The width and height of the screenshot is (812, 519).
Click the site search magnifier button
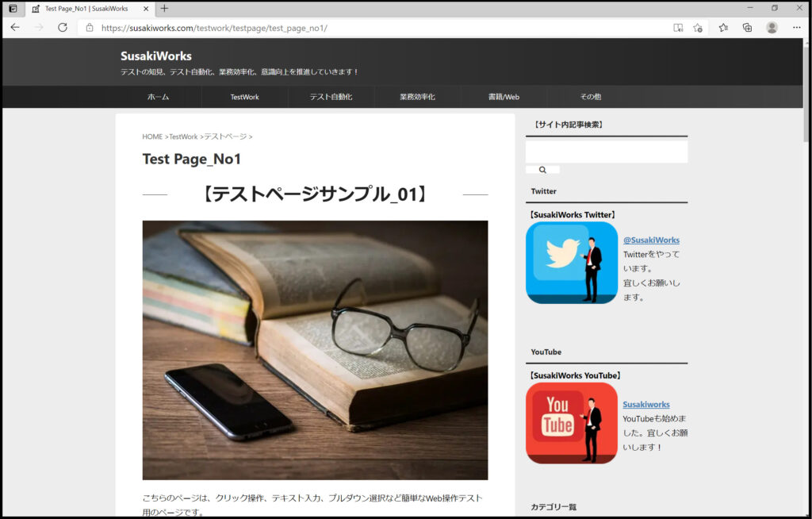point(542,170)
